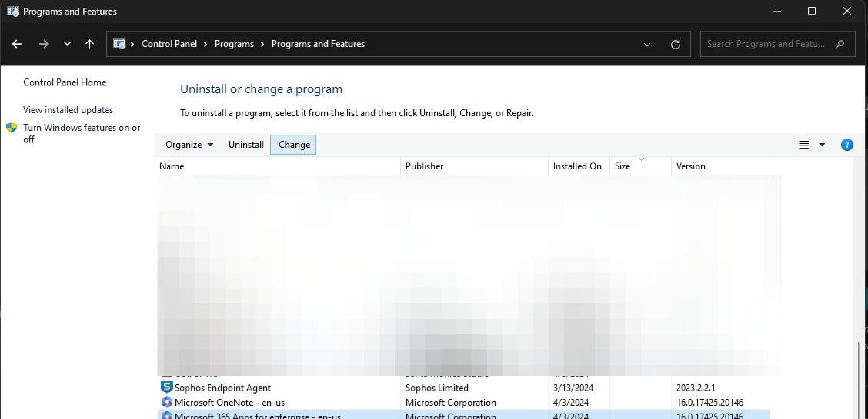868x419 pixels.
Task: Click Sophos Limited publisher cell
Action: click(x=437, y=388)
